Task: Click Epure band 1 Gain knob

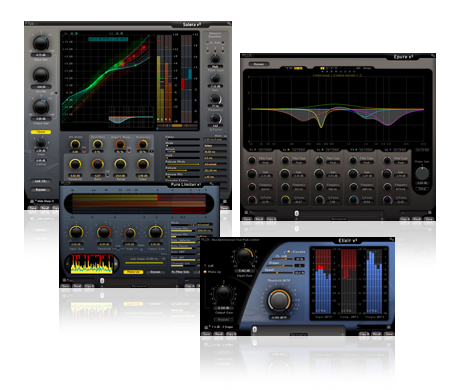Action: 252,173
